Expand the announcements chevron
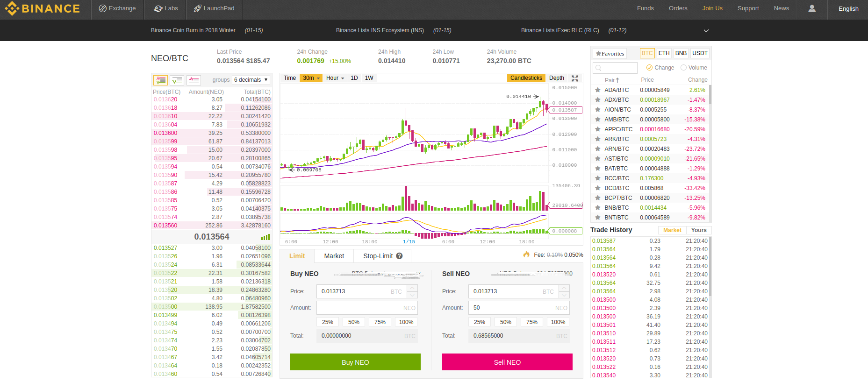Viewport: 868px width, 389px height. pos(706,31)
